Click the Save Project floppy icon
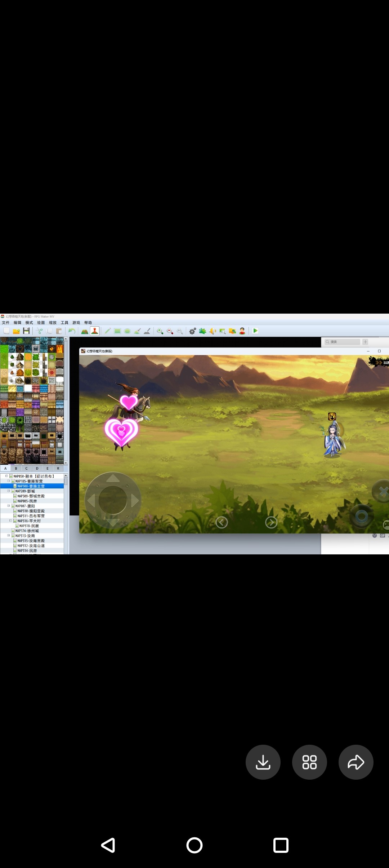 click(26, 331)
